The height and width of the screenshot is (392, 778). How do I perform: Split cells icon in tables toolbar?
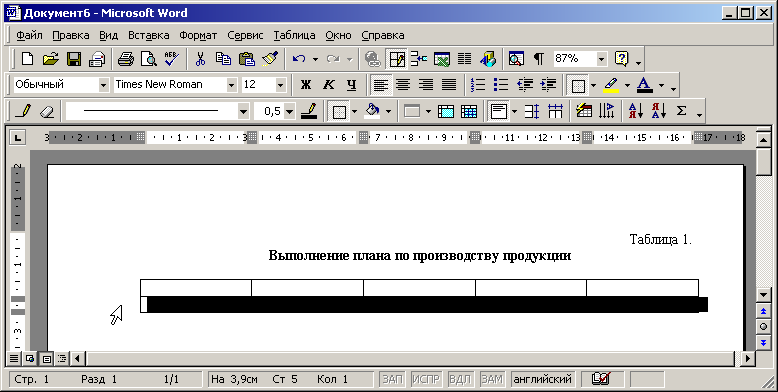coord(469,111)
